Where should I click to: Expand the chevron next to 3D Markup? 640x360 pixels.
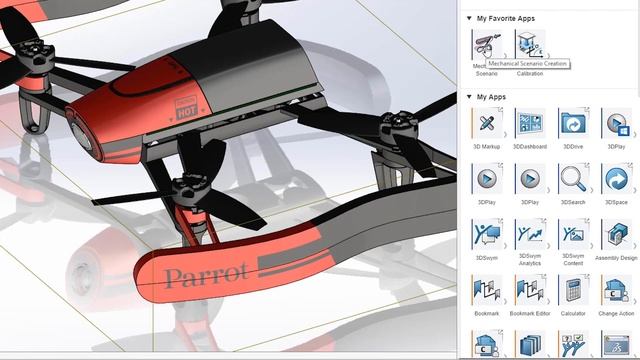tap(505, 135)
